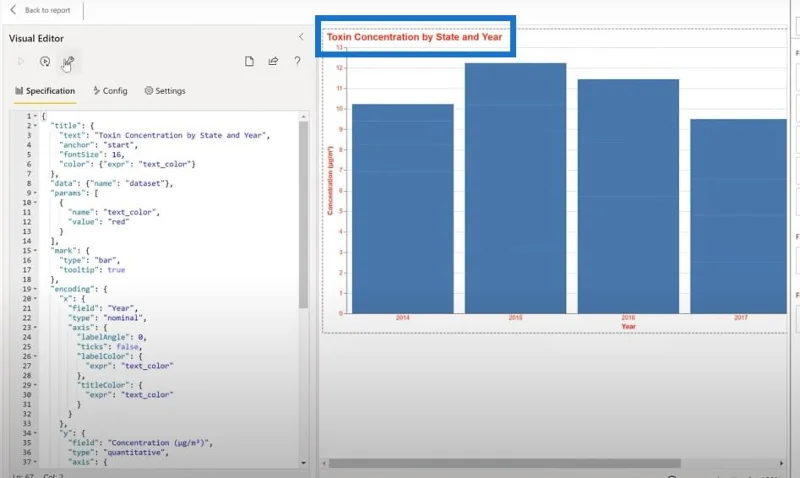This screenshot has height=478, width=800.
Task: Collapse the Visual Editor pane with the chevron
Action: click(x=301, y=37)
